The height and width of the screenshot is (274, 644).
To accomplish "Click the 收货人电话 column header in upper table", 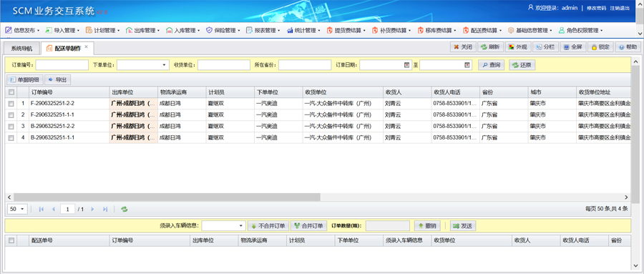I will pos(455,92).
